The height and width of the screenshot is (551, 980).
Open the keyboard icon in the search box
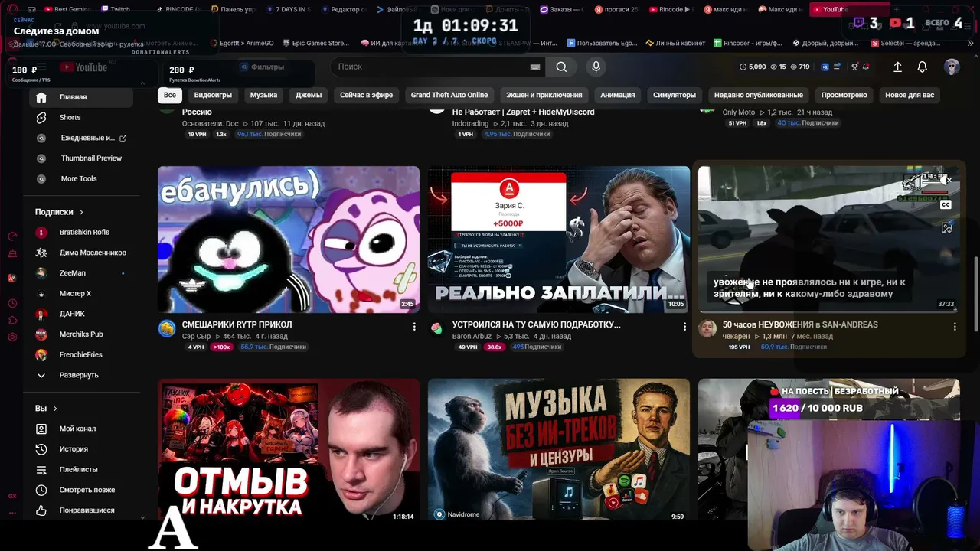(x=535, y=67)
